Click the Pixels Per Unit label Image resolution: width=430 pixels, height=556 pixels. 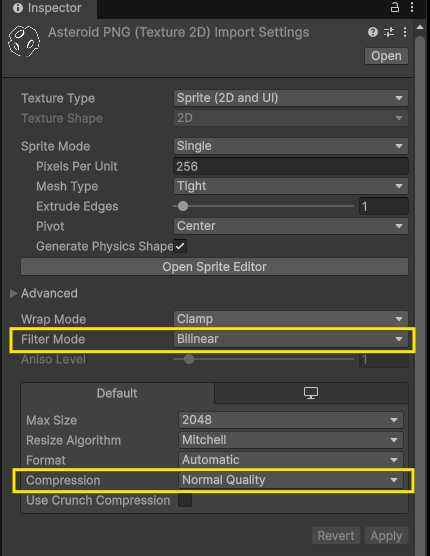(77, 166)
